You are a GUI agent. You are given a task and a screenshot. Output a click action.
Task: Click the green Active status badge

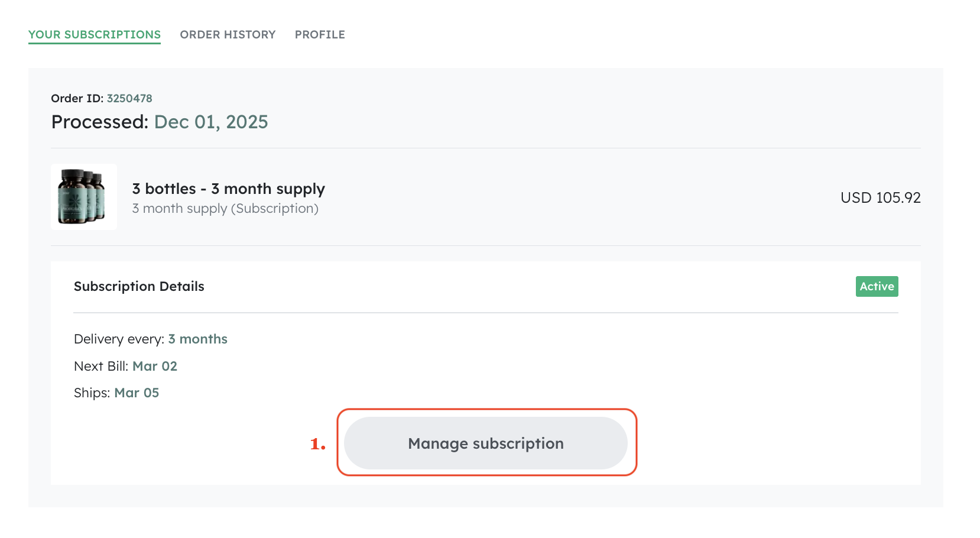[x=877, y=286]
